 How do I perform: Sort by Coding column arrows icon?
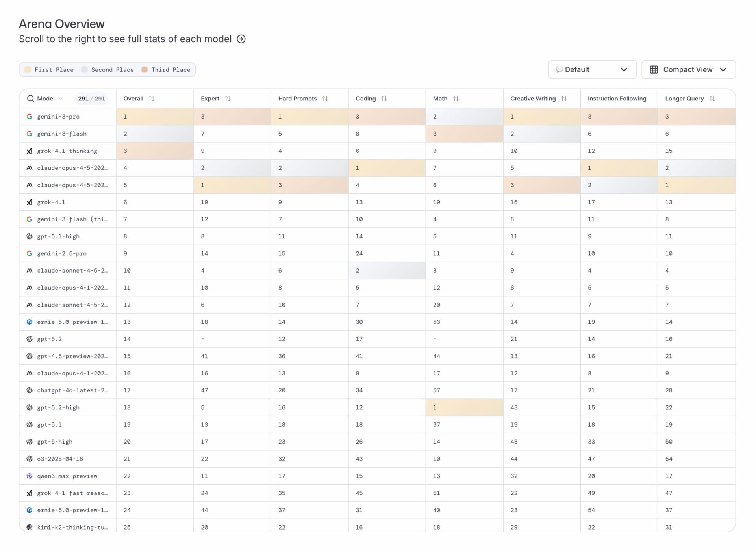click(x=384, y=99)
